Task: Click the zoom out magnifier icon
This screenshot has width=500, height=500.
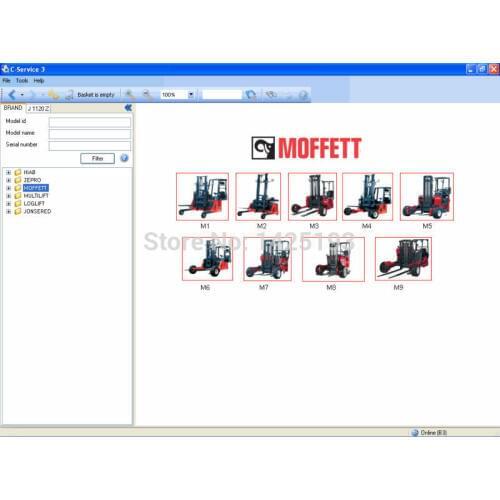Action: (147, 95)
